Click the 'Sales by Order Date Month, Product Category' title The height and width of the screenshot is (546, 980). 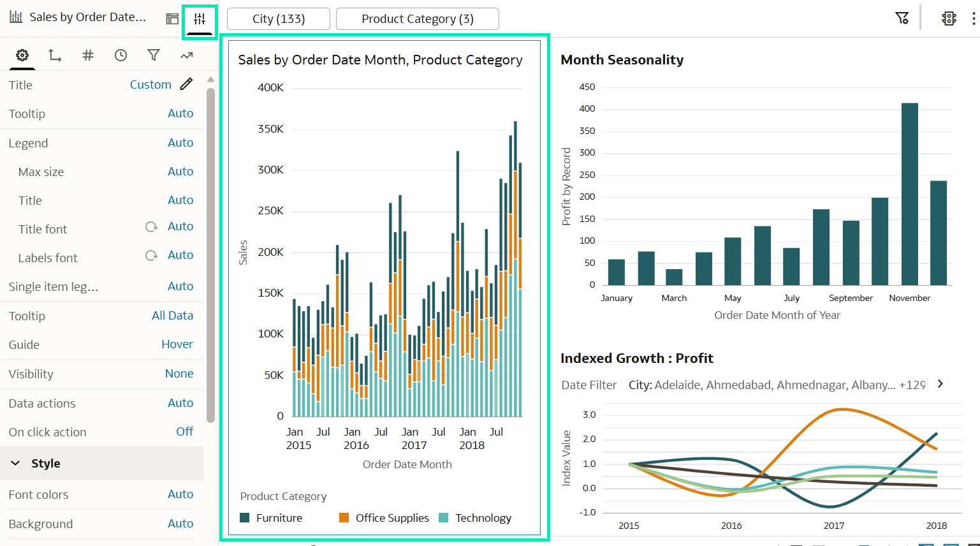381,60
